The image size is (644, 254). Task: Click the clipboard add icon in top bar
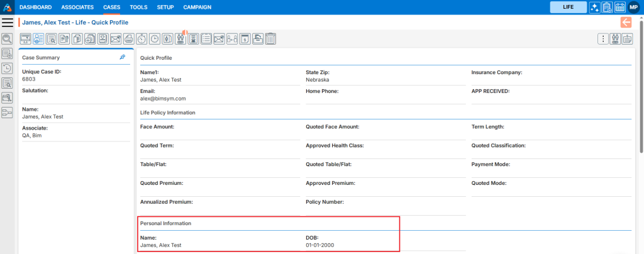(x=607, y=8)
